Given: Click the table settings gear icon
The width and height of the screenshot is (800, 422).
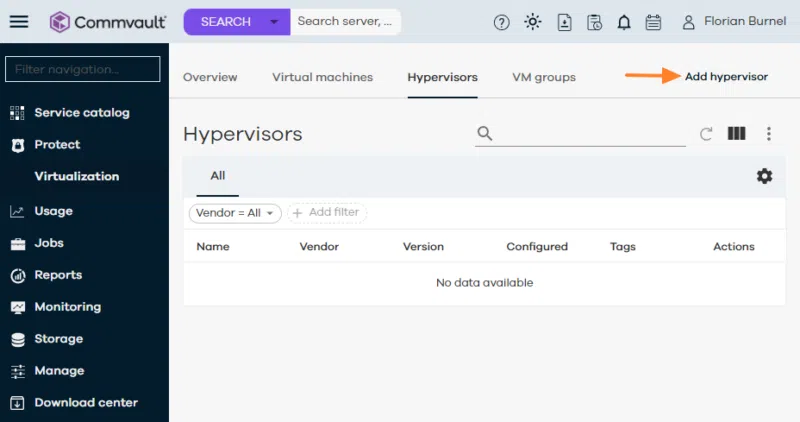Looking at the screenshot, I should click(x=764, y=176).
